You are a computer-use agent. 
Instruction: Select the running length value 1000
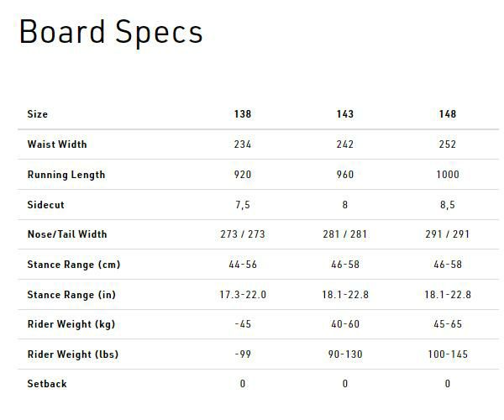[447, 175]
